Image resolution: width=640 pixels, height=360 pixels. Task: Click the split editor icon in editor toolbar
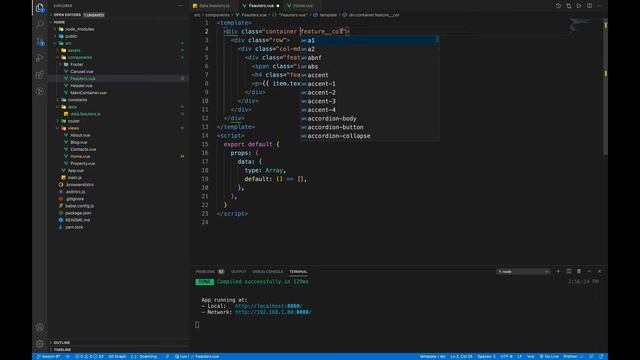pos(589,6)
